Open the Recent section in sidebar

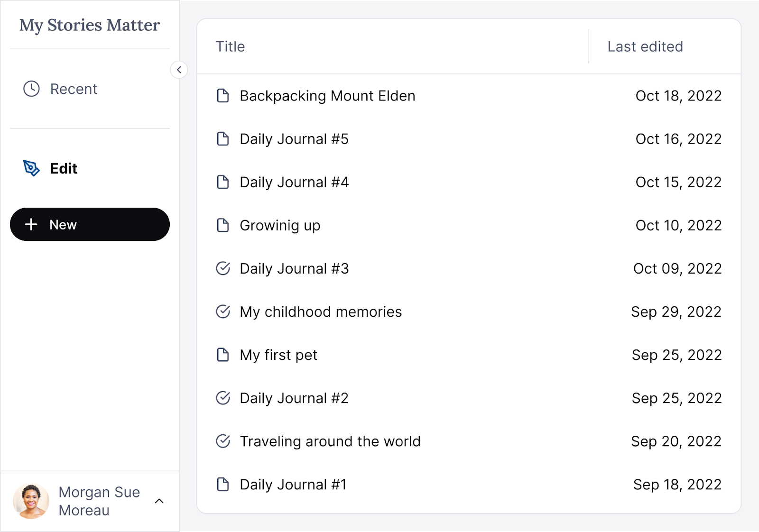(74, 89)
